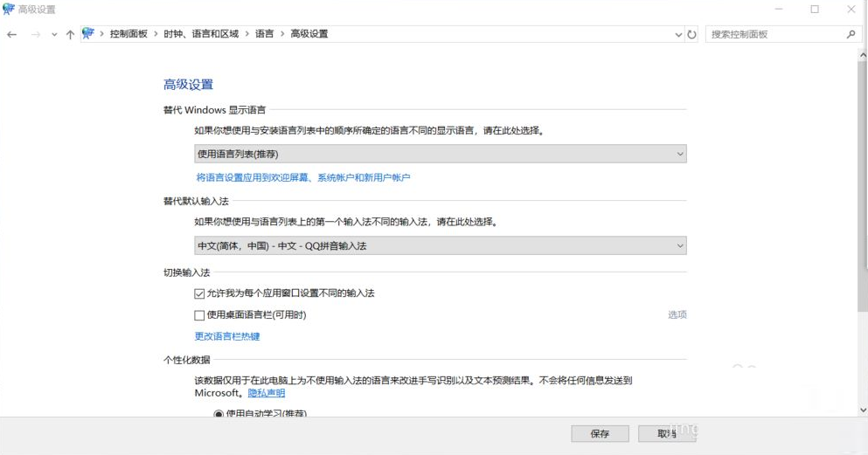Navigate to 控制面板 in the breadcrumb
Image resolution: width=868 pixels, height=455 pixels.
[x=131, y=34]
